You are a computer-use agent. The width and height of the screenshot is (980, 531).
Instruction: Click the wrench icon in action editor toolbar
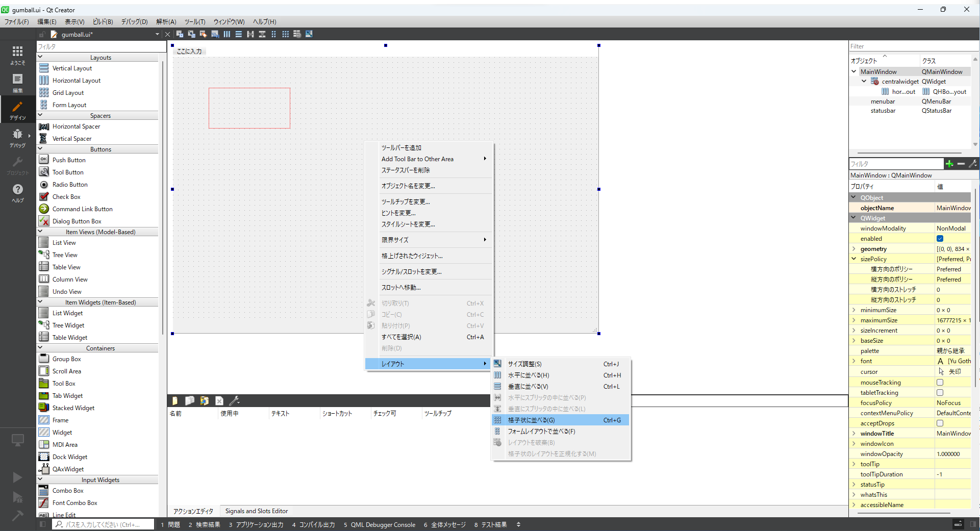pyautogui.click(x=234, y=401)
